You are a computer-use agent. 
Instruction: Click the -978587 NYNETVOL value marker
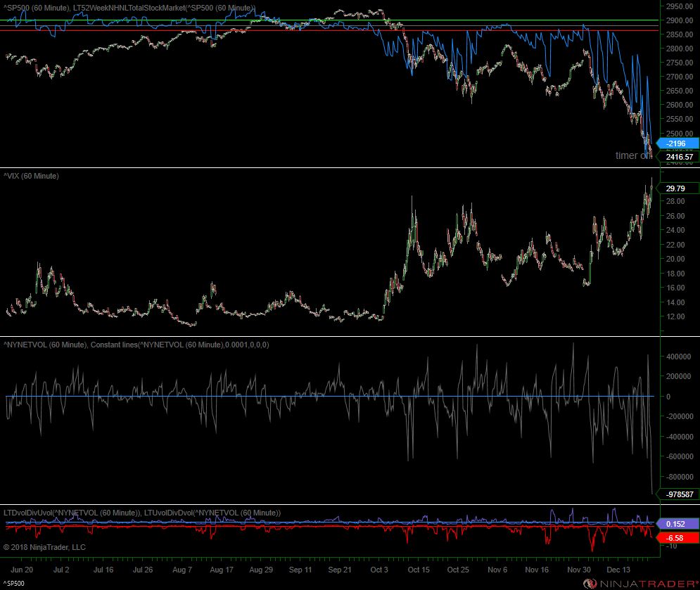678,494
